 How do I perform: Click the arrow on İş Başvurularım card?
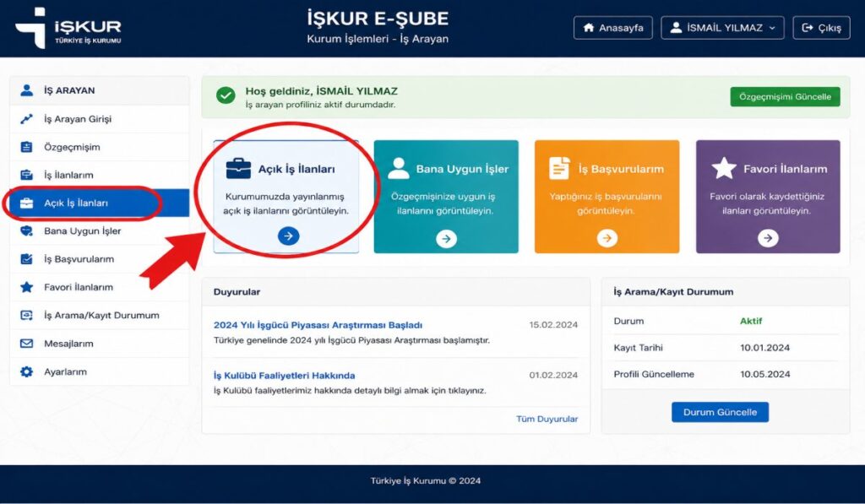pos(607,238)
